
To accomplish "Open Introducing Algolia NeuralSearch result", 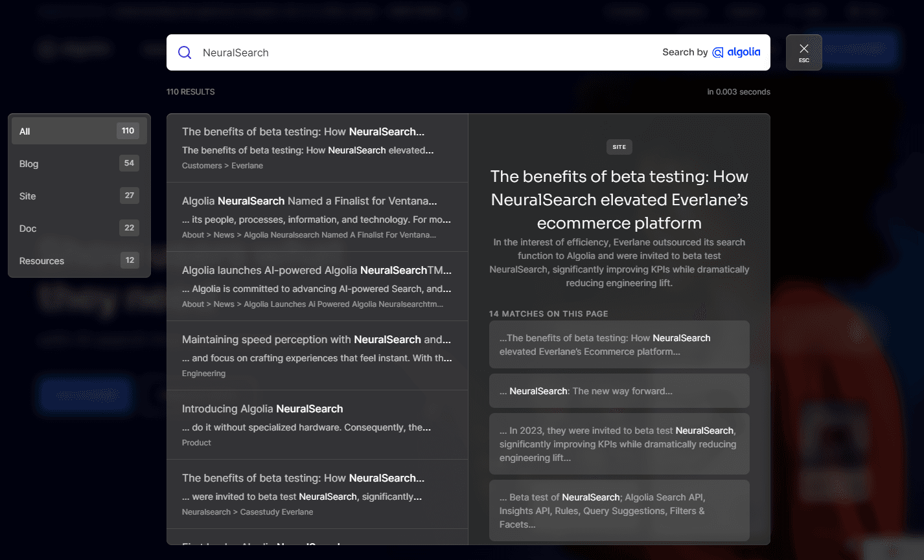I will tap(318, 425).
